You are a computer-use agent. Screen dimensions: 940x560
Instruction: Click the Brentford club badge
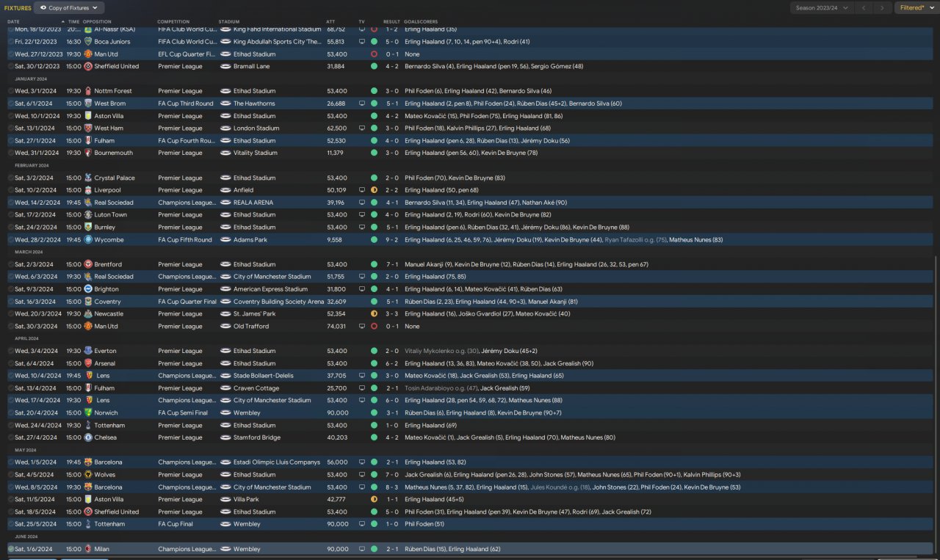click(88, 264)
